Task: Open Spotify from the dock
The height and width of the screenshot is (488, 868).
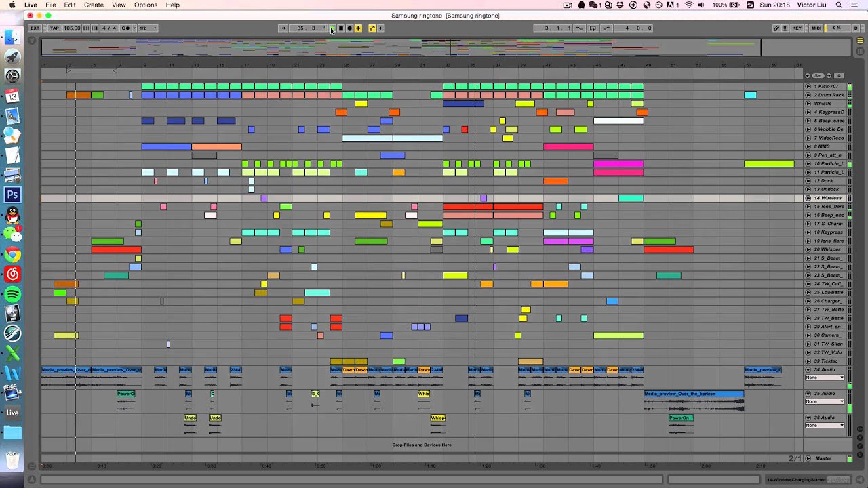Action: click(x=12, y=294)
